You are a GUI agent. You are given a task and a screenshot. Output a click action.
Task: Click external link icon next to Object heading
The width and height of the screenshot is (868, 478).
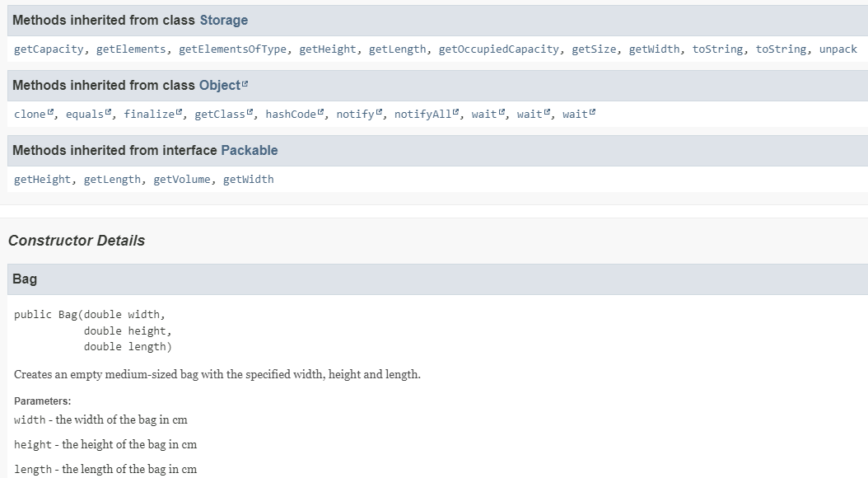pos(245,85)
